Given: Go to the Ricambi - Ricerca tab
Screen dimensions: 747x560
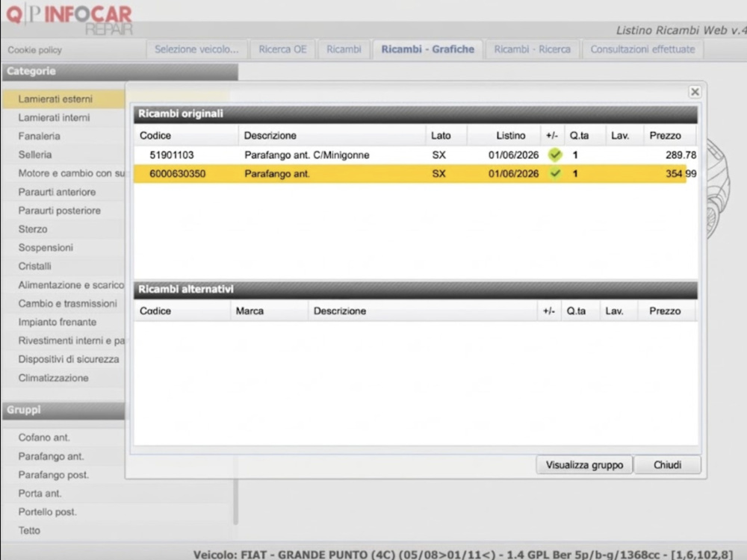Looking at the screenshot, I should [x=532, y=49].
